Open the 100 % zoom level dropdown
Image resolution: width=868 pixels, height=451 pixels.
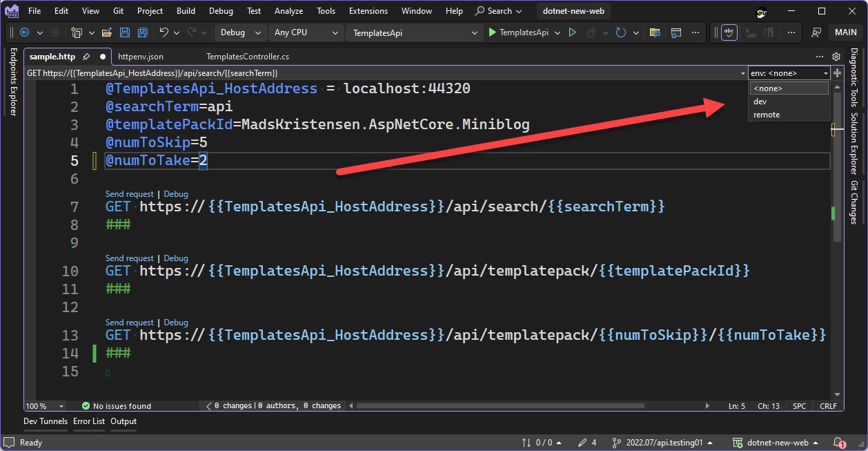pyautogui.click(x=46, y=406)
